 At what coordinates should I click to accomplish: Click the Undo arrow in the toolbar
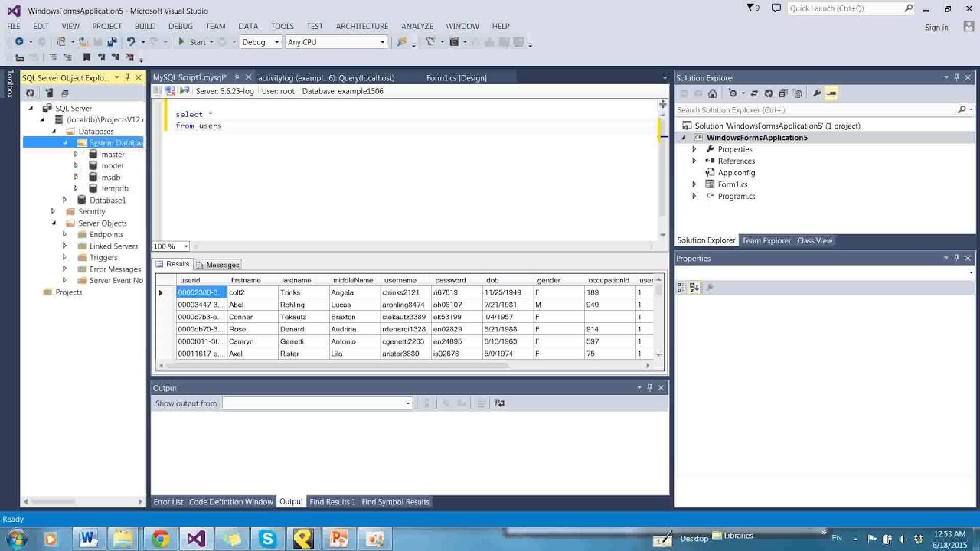pos(131,42)
